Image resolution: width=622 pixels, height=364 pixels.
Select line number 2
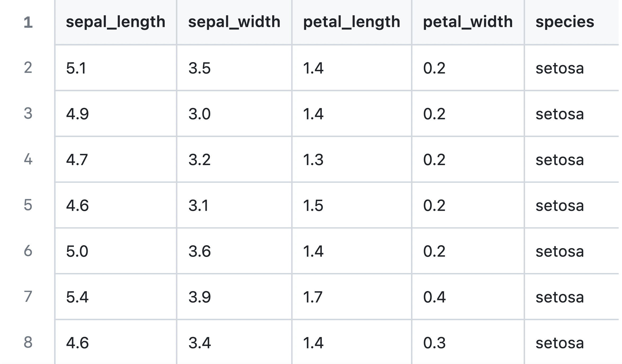[28, 68]
